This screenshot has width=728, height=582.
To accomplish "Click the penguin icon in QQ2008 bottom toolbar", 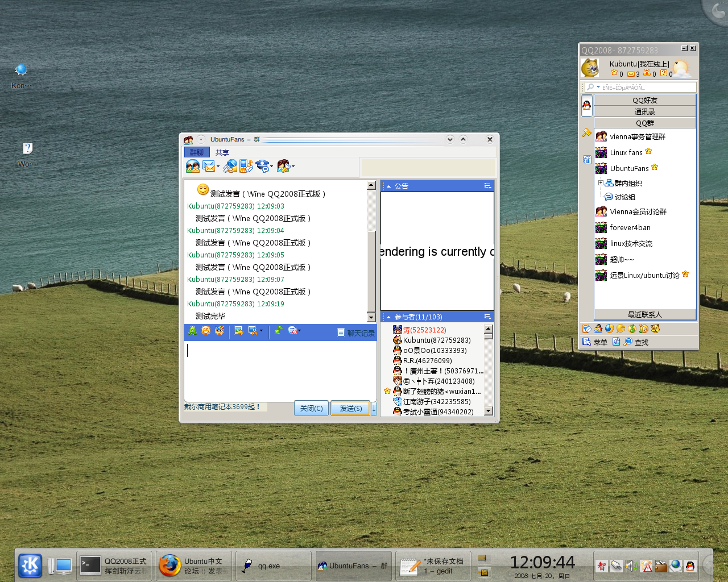I will 598,329.
